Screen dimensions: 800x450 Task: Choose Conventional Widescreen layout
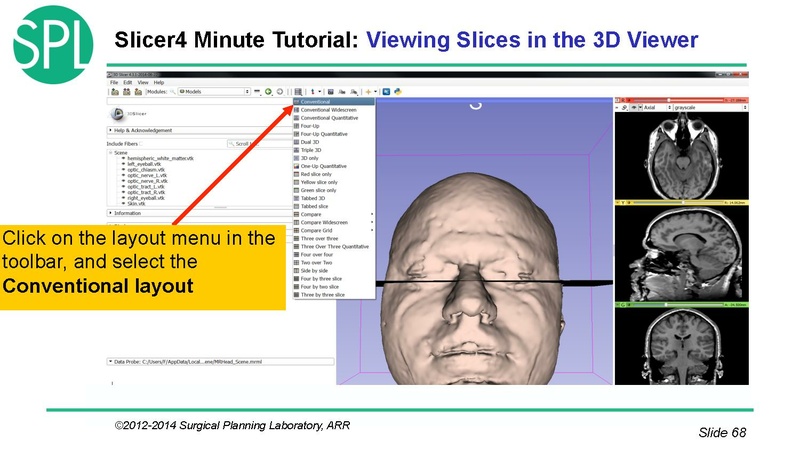click(x=334, y=110)
